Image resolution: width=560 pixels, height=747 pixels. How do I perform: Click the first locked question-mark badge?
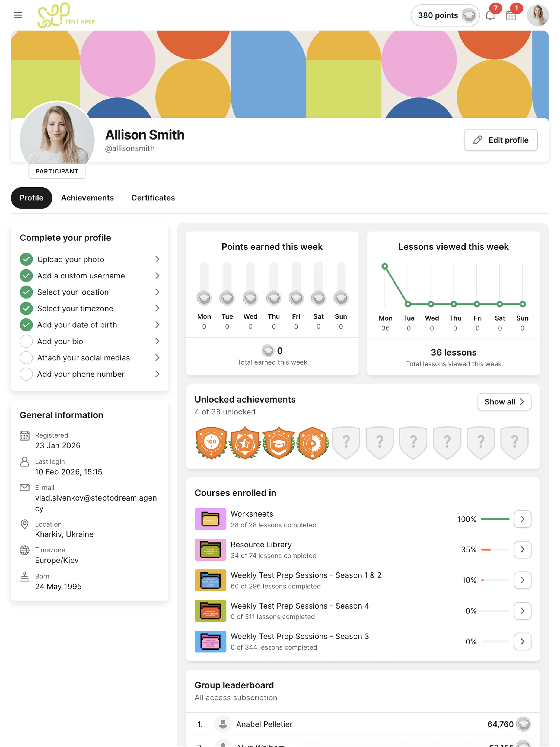click(x=346, y=443)
